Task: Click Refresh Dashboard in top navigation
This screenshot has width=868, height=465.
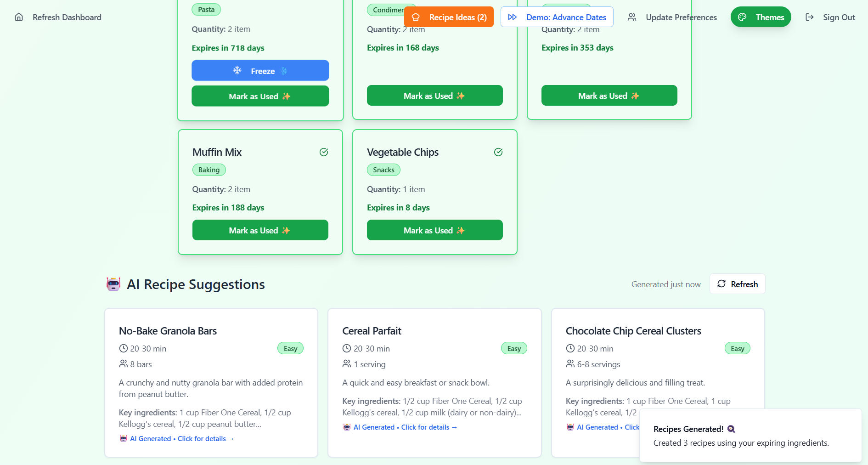Action: click(x=67, y=17)
